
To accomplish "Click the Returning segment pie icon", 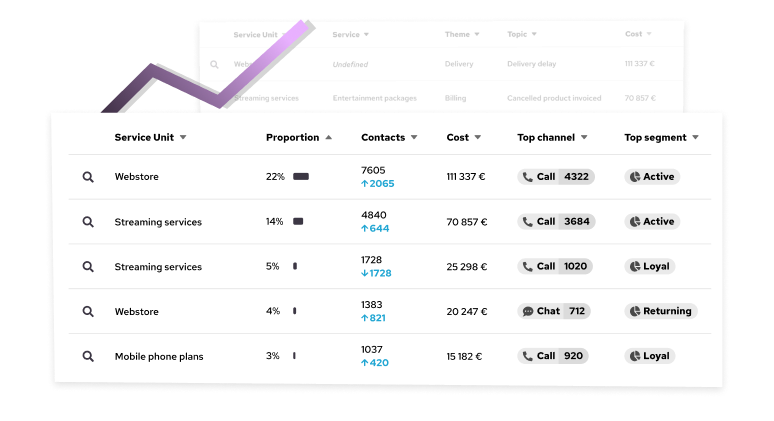I will (635, 311).
